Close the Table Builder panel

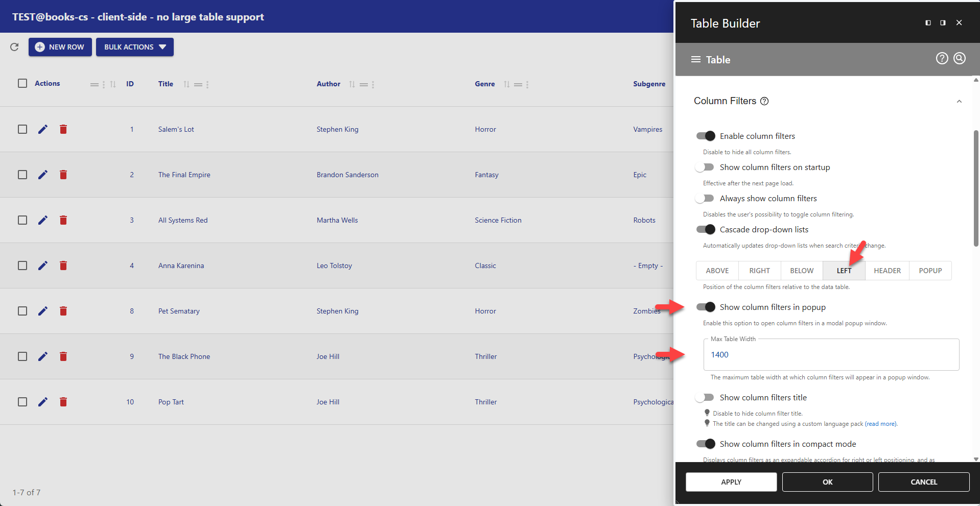959,22
